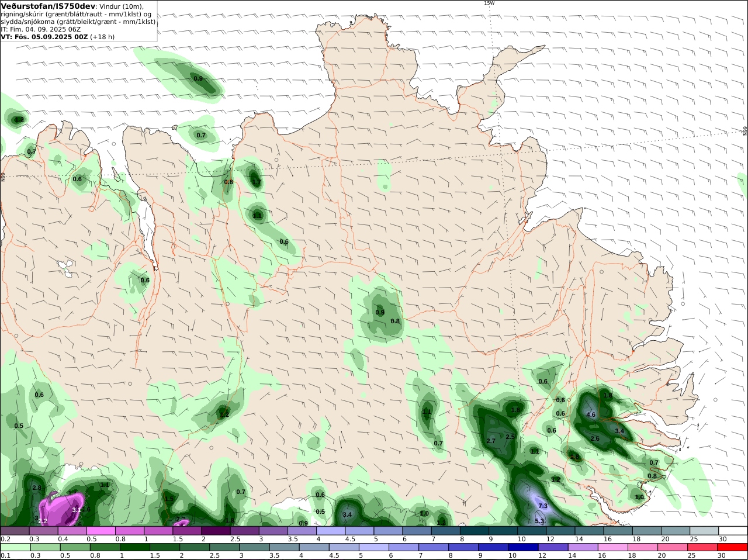Select the valid time line 'VT: Fös. 05.09.2025 00Z'
Viewport: 748px width, 560px height.
tap(44, 36)
